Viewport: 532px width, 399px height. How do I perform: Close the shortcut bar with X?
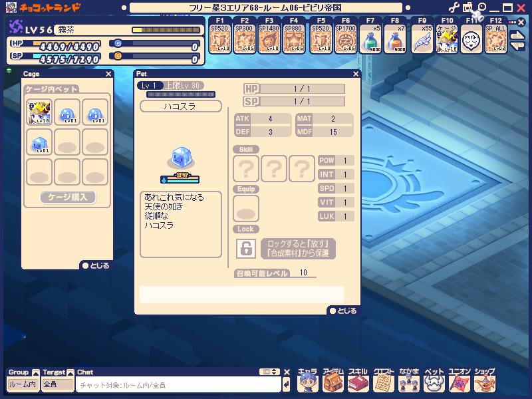(x=521, y=23)
